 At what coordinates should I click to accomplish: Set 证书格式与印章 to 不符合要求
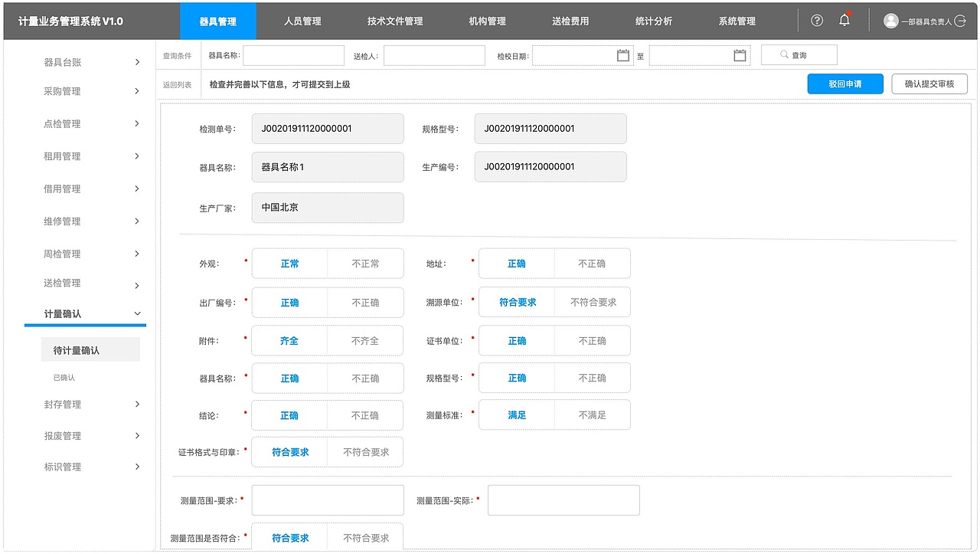[x=365, y=452]
